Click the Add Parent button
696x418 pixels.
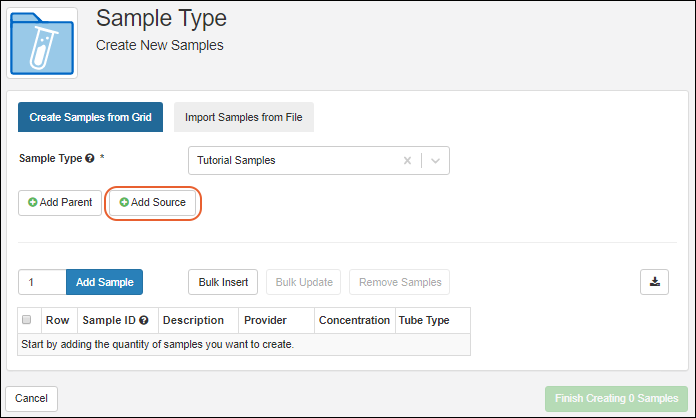[60, 202]
